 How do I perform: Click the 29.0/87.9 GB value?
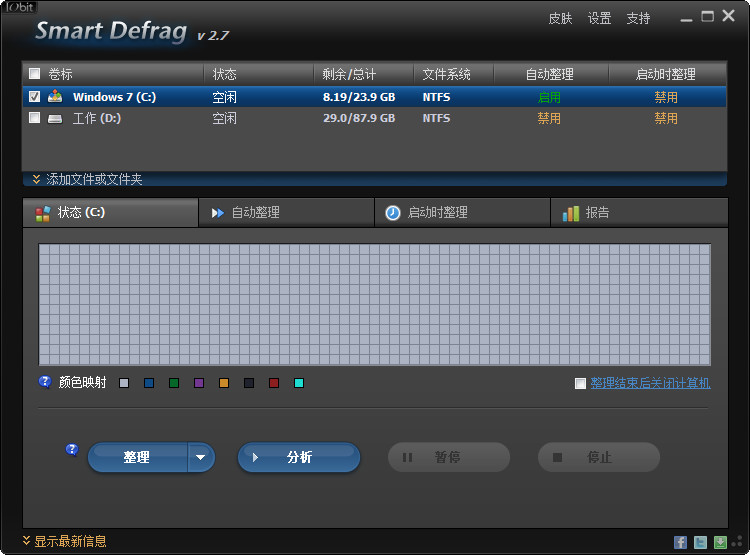[x=359, y=118]
